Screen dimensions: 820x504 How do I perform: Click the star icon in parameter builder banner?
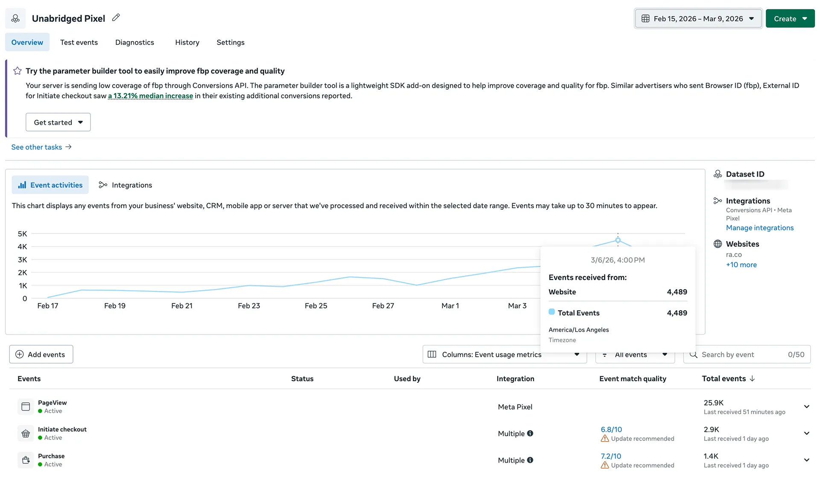[18, 71]
